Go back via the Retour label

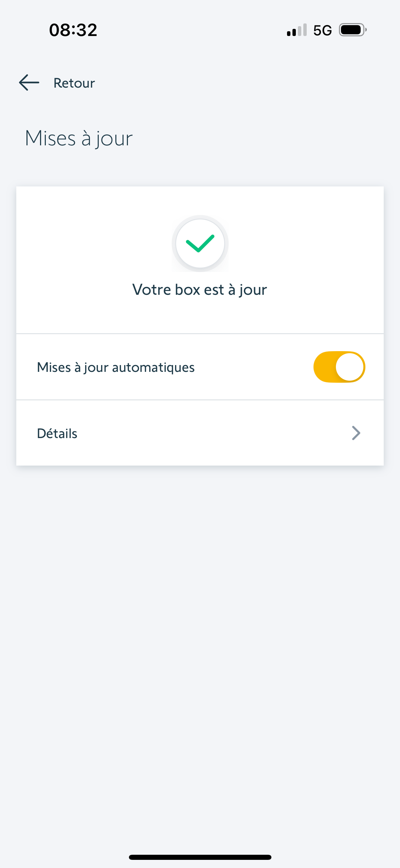click(x=74, y=83)
